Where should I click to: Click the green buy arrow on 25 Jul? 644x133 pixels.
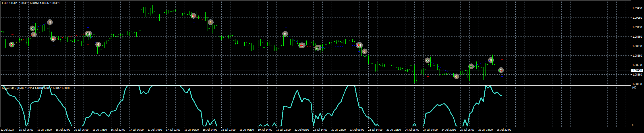tap(471, 66)
